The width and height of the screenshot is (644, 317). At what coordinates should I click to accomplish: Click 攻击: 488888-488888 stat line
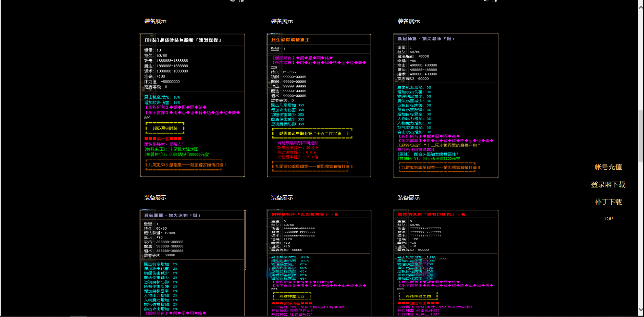click(417, 65)
